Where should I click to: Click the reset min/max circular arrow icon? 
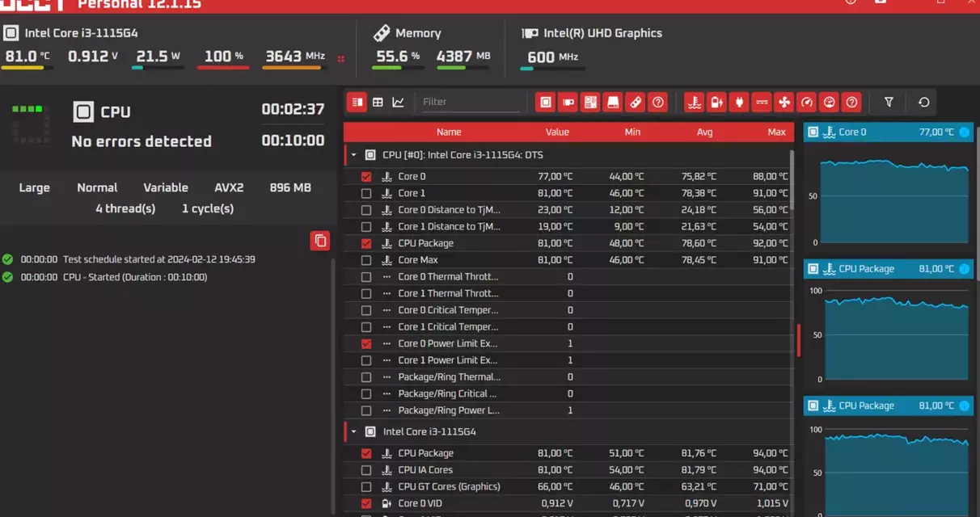click(924, 102)
